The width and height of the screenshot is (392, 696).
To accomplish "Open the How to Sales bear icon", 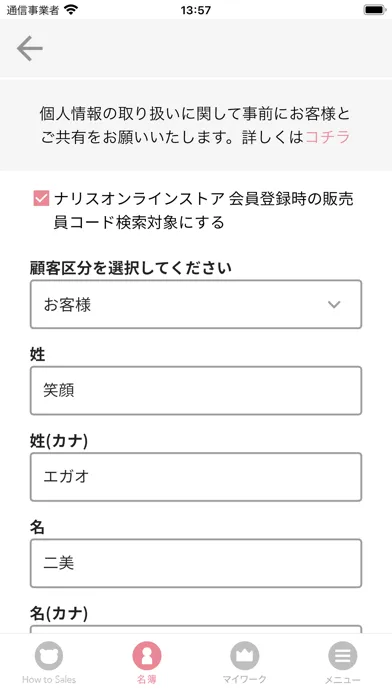I will click(49, 655).
